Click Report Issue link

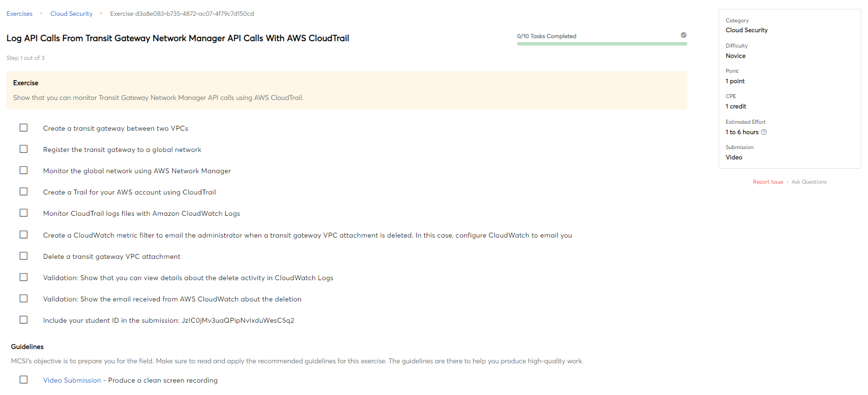click(768, 182)
